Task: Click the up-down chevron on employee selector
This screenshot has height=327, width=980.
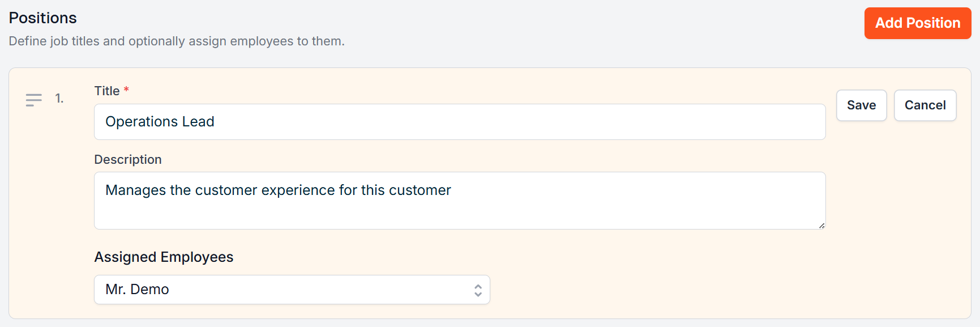Action: 478,290
